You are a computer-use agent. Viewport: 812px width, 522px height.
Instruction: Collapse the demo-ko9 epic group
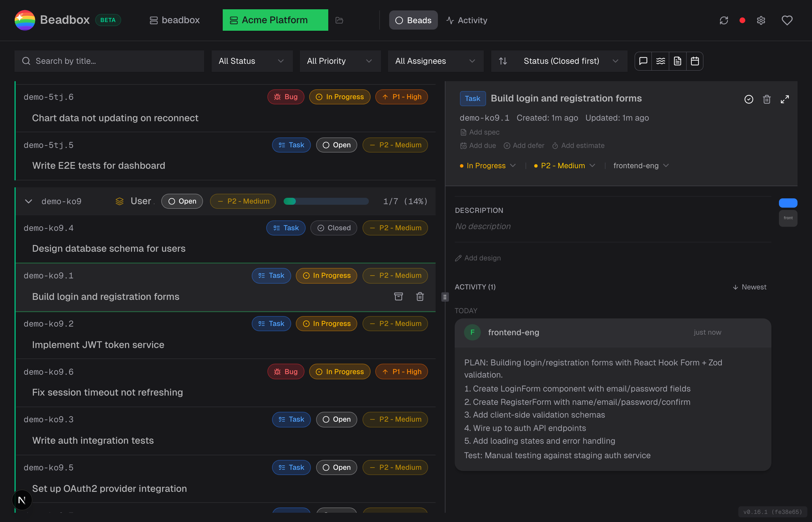point(28,201)
